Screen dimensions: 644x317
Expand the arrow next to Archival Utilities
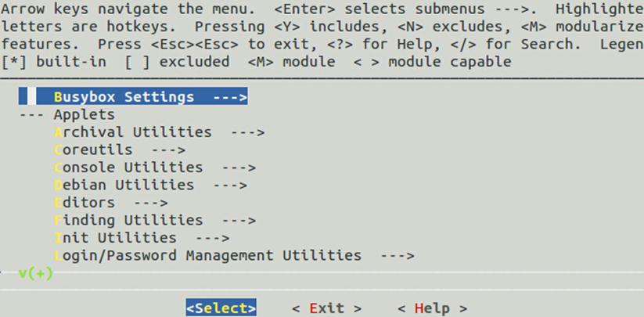[x=247, y=131]
